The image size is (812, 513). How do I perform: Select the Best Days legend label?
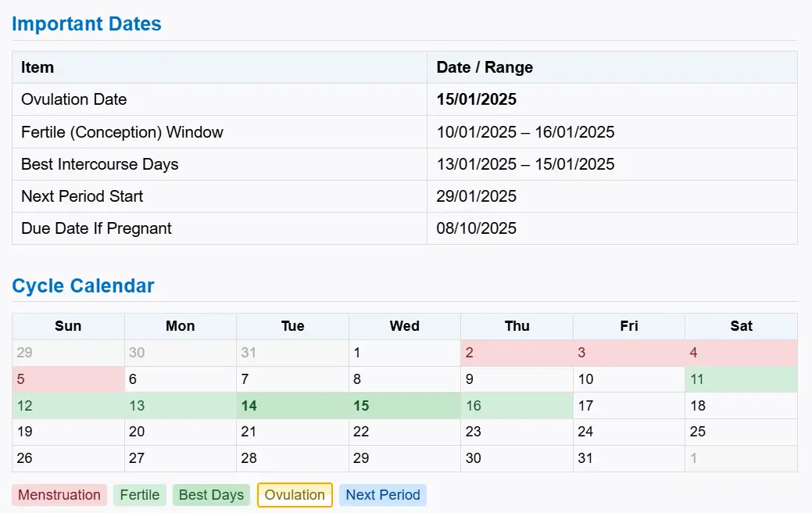[x=211, y=495]
